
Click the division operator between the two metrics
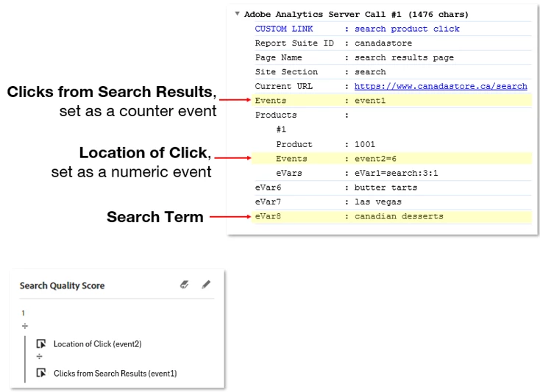point(39,356)
